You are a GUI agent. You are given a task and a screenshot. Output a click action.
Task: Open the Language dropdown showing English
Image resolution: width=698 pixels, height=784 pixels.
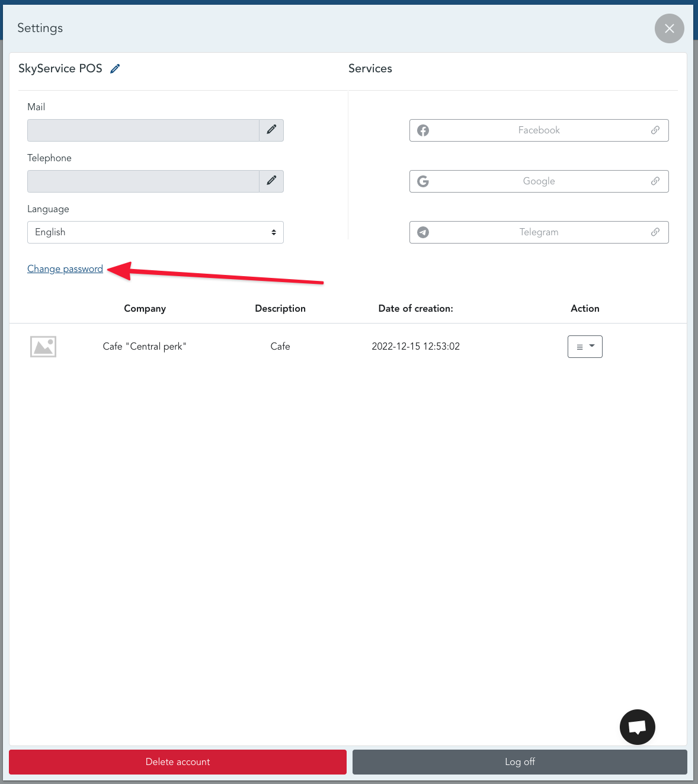pyautogui.click(x=155, y=232)
